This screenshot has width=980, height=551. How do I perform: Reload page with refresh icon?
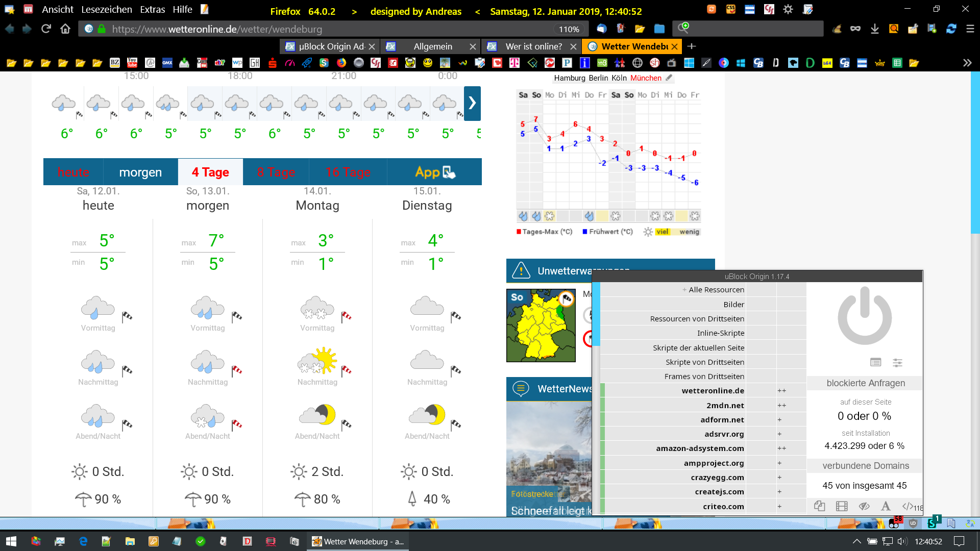tap(46, 29)
